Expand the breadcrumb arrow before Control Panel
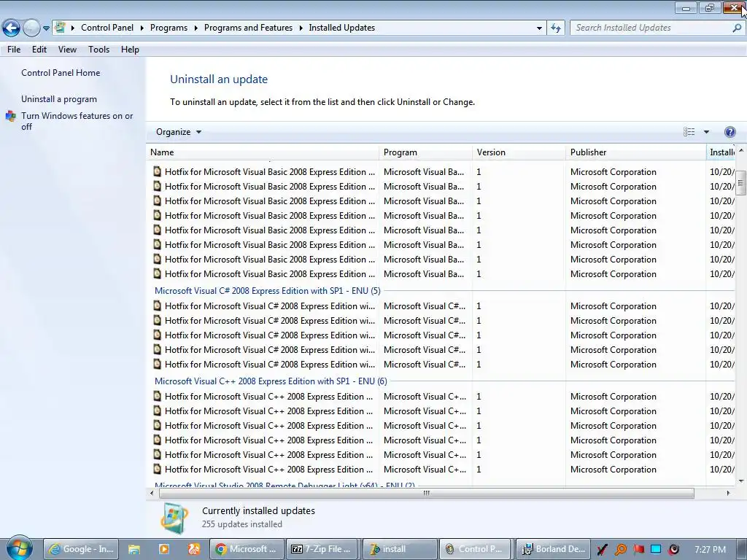 tap(73, 28)
